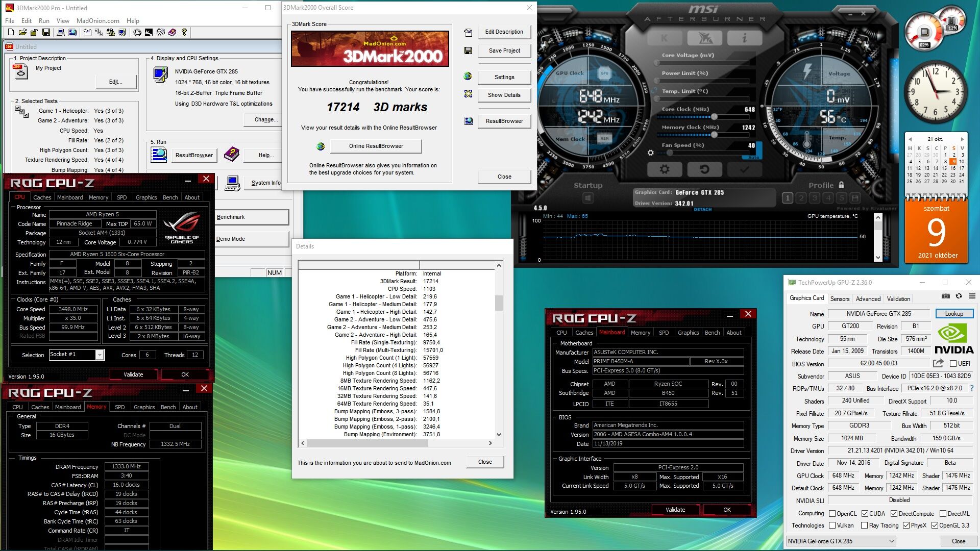The height and width of the screenshot is (551, 980).
Task: Click the fan speed settings small gear icon
Action: point(650,153)
